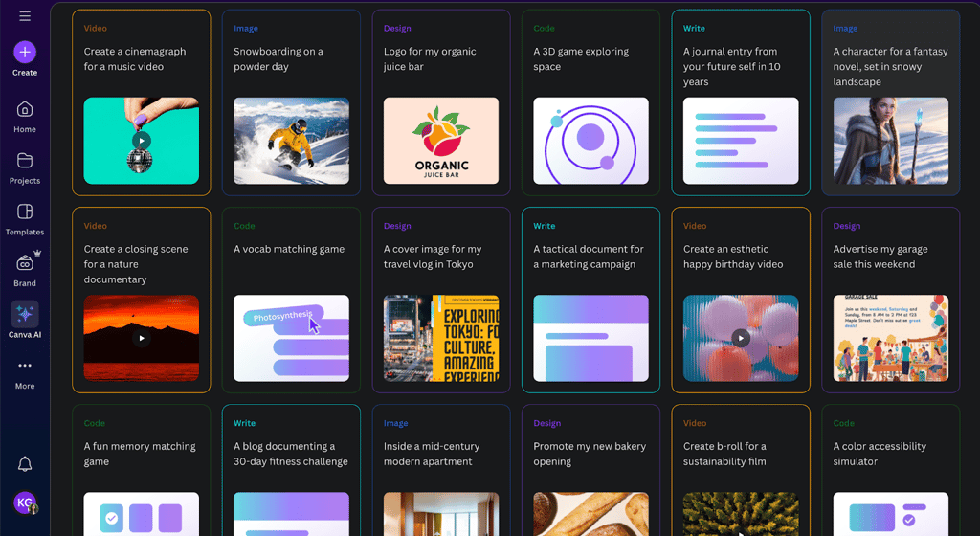Image resolution: width=980 pixels, height=536 pixels.
Task: Select 'A fun memory matching game' prompt
Action: (x=140, y=454)
